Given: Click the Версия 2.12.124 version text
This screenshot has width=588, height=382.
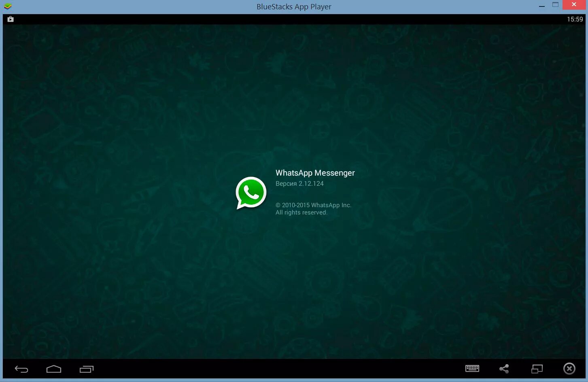Looking at the screenshot, I should point(299,184).
